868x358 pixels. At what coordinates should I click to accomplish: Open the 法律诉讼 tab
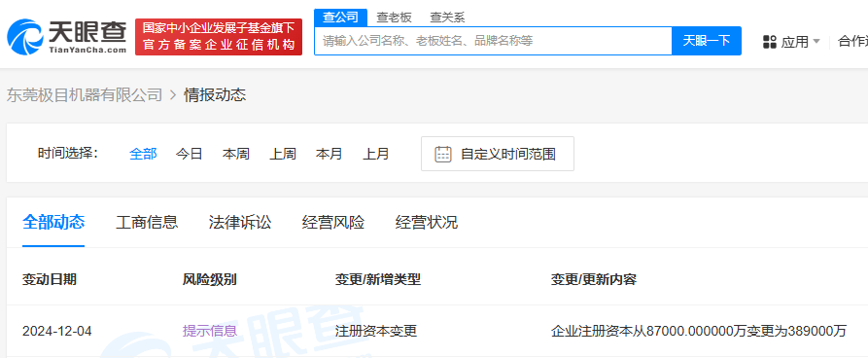click(240, 222)
